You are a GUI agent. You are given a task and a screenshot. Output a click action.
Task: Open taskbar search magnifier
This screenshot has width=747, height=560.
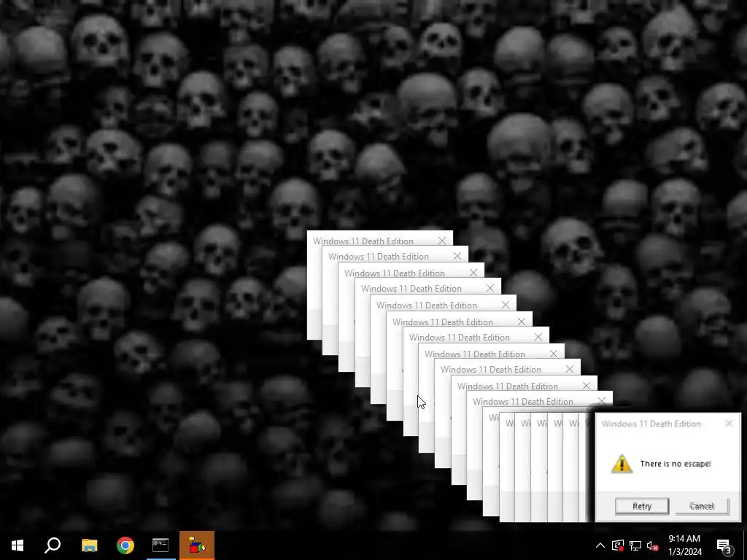53,545
